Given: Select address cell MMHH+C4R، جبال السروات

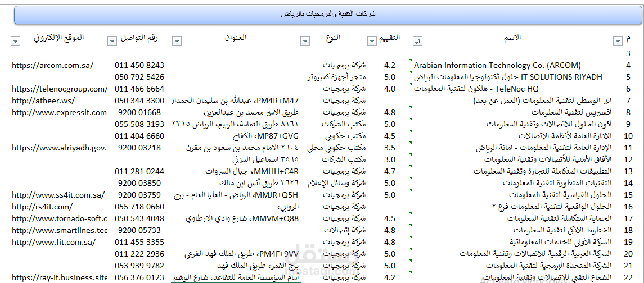Looking at the screenshot, I should [x=252, y=171].
